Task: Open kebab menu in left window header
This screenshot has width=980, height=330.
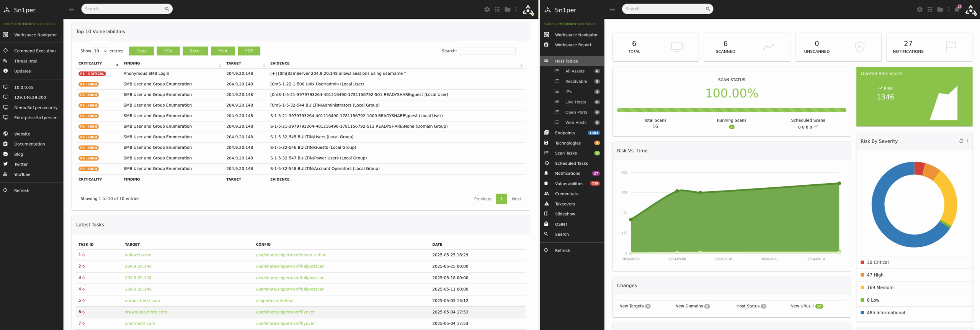Action: coord(516,10)
